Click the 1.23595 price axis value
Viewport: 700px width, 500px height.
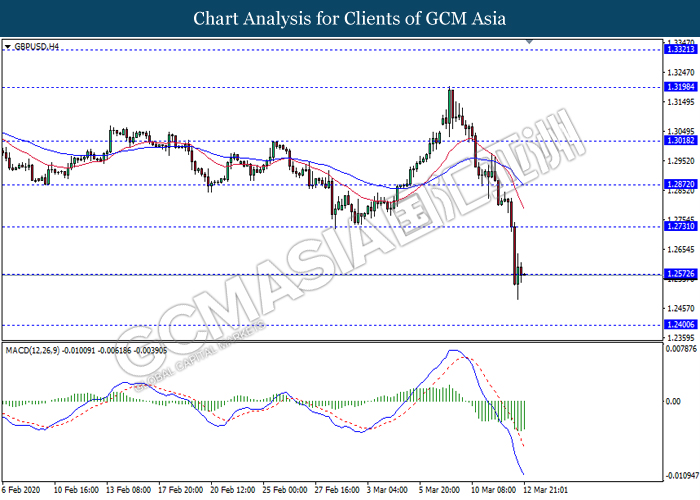tap(681, 338)
